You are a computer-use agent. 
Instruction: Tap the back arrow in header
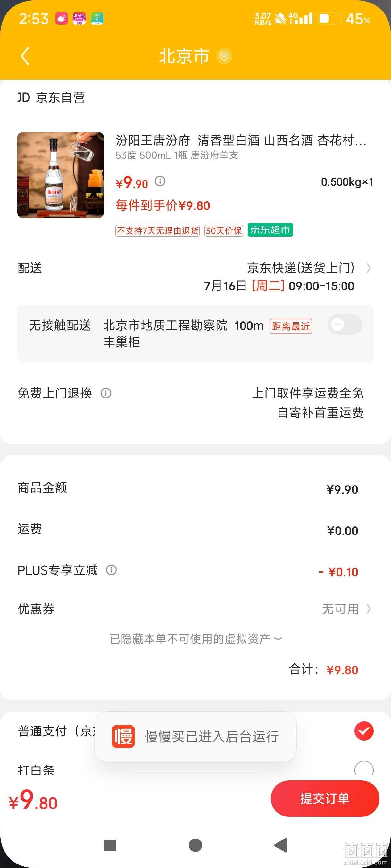(x=25, y=56)
